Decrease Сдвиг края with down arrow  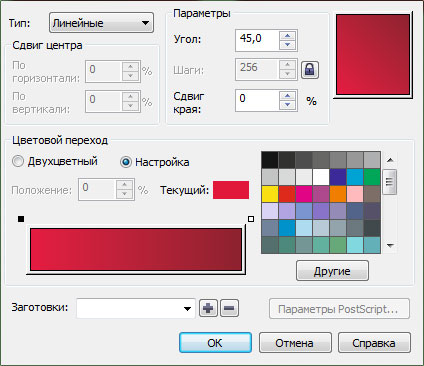click(287, 105)
